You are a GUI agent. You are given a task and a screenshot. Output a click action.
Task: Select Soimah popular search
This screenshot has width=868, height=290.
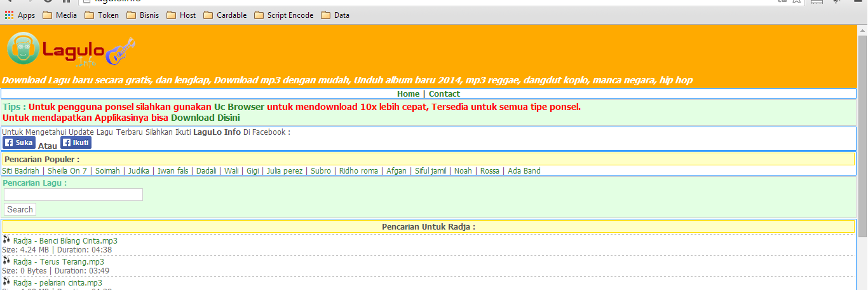[107, 171]
